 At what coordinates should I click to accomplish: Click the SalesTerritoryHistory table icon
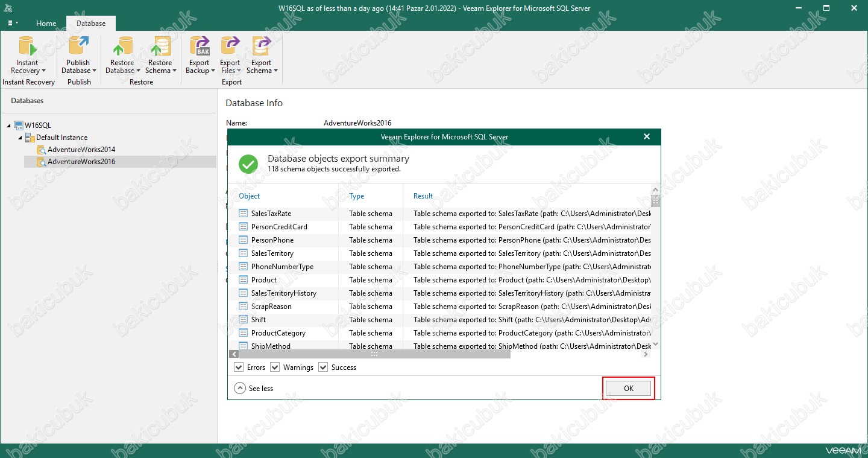(244, 293)
